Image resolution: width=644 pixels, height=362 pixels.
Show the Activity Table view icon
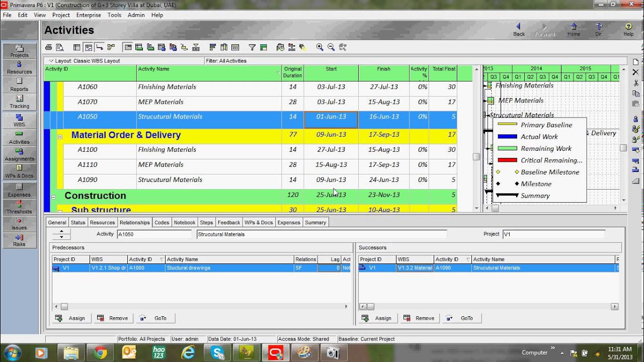[x=77, y=47]
